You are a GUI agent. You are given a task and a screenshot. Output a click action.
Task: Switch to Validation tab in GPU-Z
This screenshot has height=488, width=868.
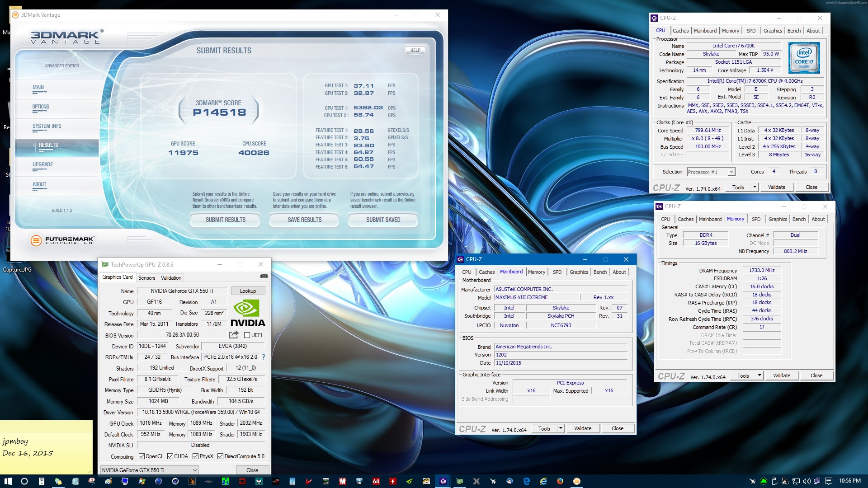point(171,278)
